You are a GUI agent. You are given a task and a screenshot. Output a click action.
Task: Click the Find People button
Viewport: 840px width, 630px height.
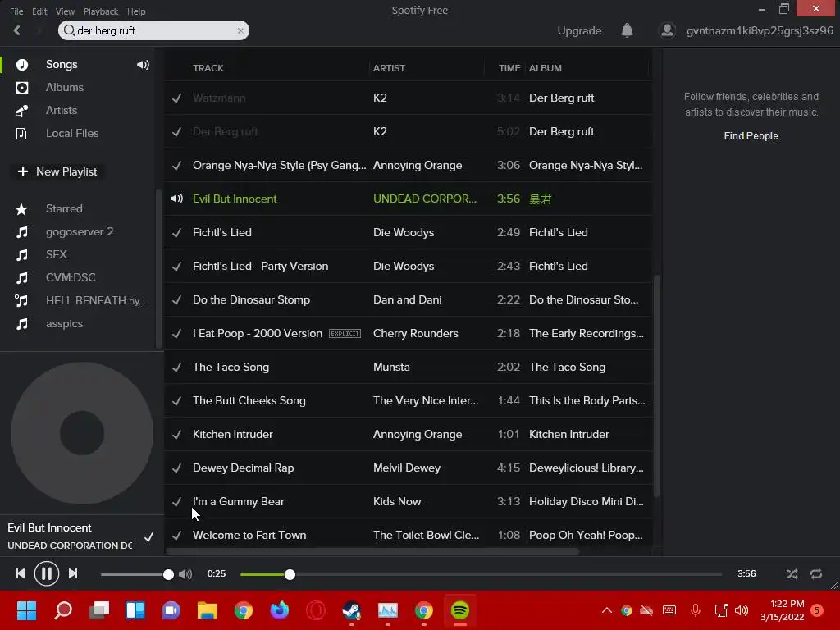tap(751, 136)
